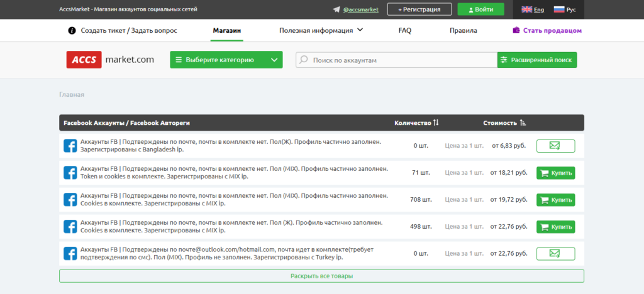Click the green Войти button
The height and width of the screenshot is (294, 644).
pos(481,9)
